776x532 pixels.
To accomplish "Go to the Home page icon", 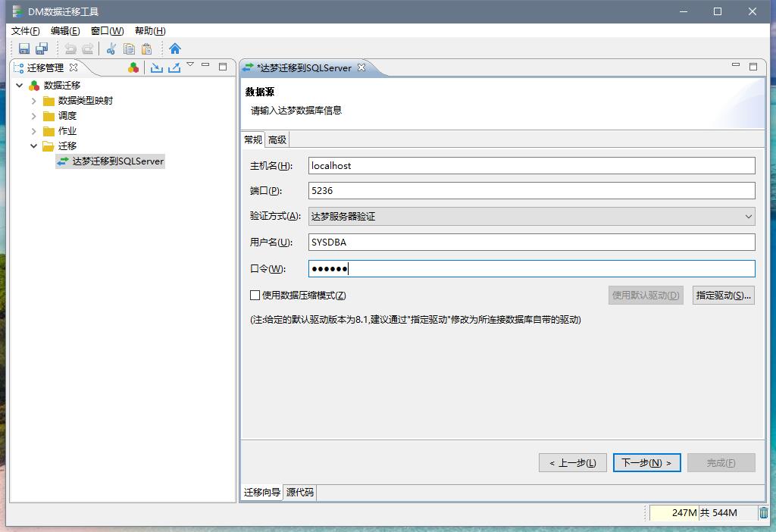I will [x=175, y=49].
